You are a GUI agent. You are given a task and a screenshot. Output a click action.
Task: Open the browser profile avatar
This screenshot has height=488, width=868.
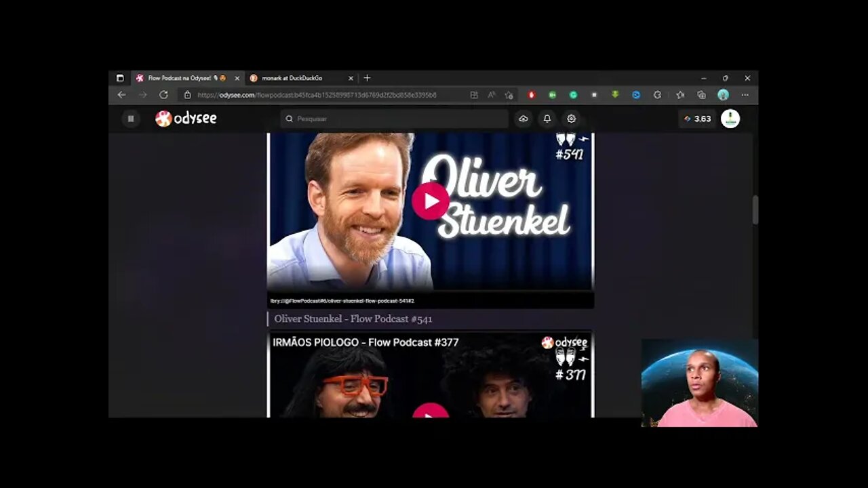pos(724,95)
